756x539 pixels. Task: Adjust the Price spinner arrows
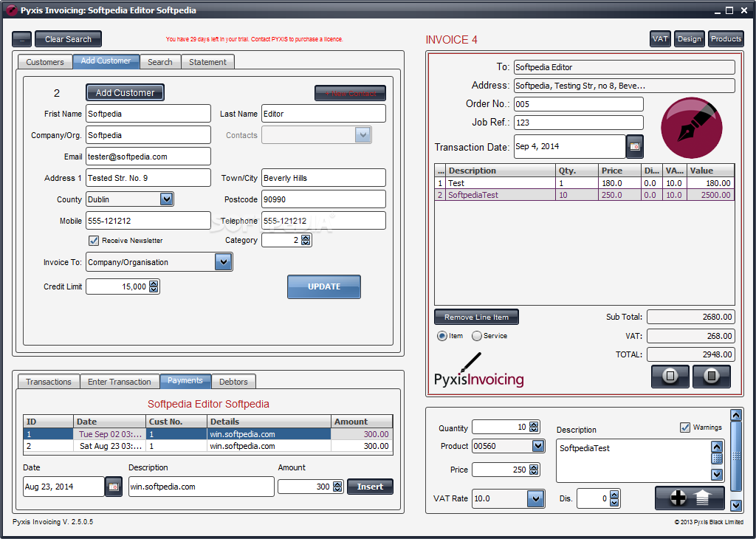[533, 470]
